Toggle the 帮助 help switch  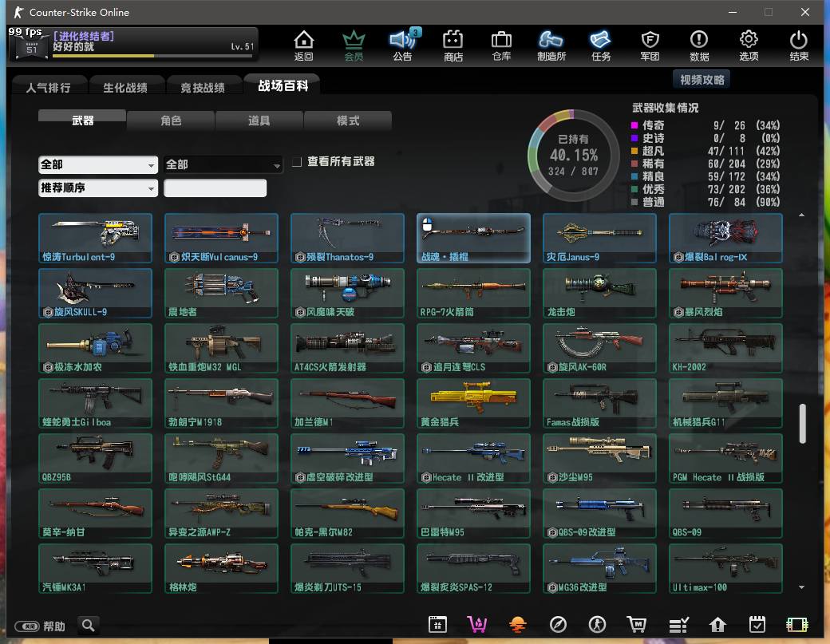27,626
